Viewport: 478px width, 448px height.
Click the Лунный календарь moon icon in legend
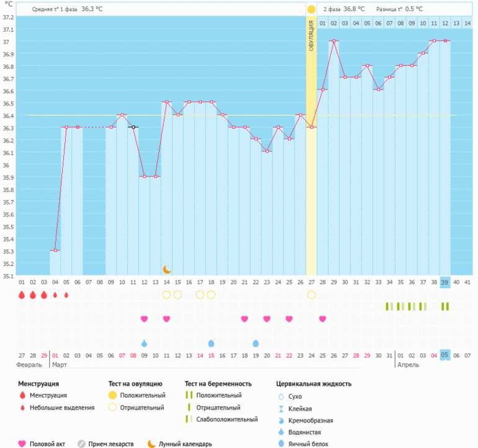151,444
